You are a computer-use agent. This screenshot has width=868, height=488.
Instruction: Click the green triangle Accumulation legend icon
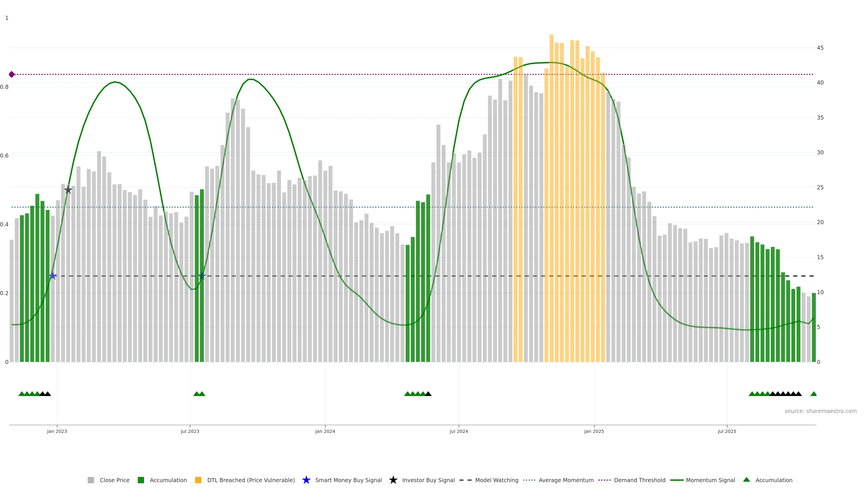click(x=746, y=480)
